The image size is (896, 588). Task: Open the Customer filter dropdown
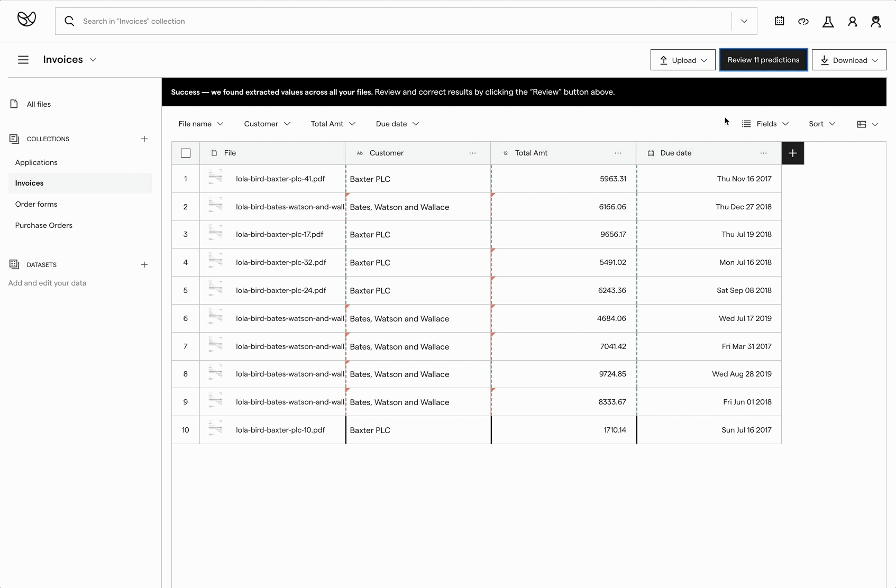pyautogui.click(x=267, y=124)
